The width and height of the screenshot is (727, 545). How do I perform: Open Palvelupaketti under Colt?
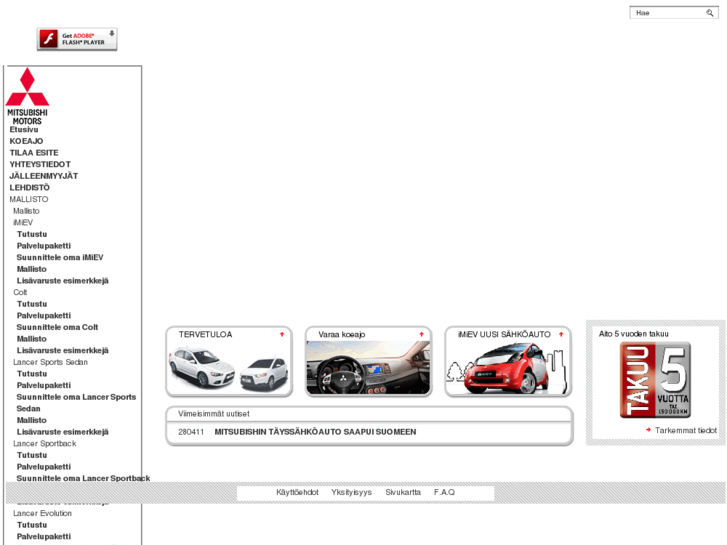(x=44, y=315)
